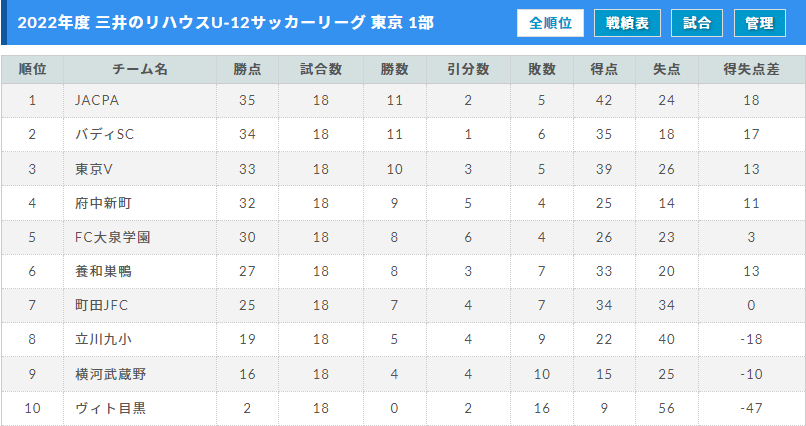Select 町田JFC in the standings
The height and width of the screenshot is (426, 806).
[x=101, y=306]
